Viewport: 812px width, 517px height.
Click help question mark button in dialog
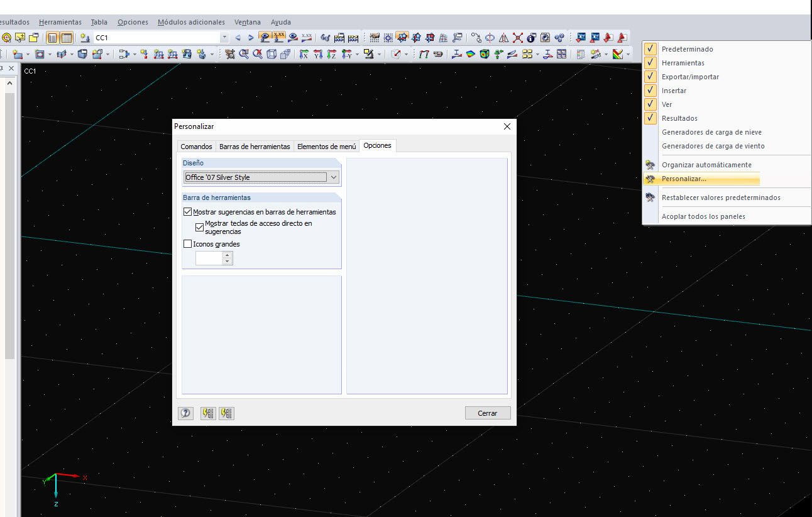coord(186,413)
